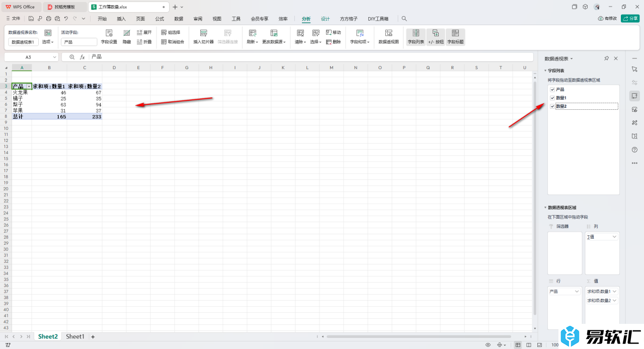Open the 清除 clear dropdown
This screenshot has width=644, height=349.
tap(300, 42)
